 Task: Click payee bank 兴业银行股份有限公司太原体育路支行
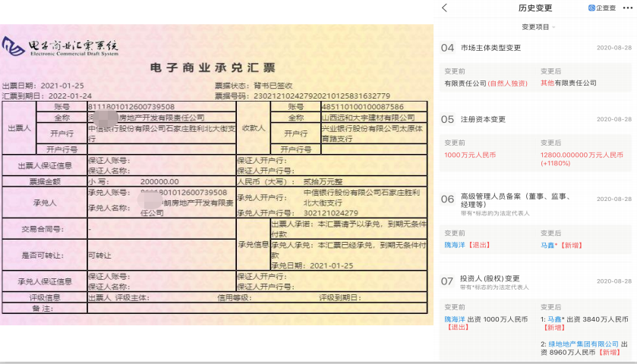pos(372,133)
